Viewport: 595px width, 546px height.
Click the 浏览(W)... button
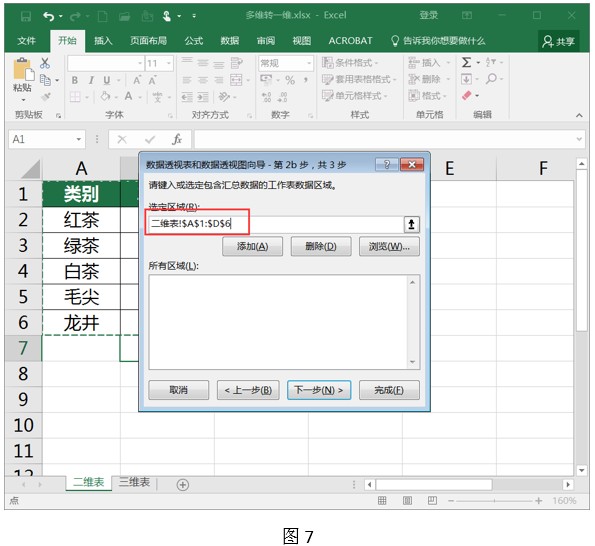(389, 247)
